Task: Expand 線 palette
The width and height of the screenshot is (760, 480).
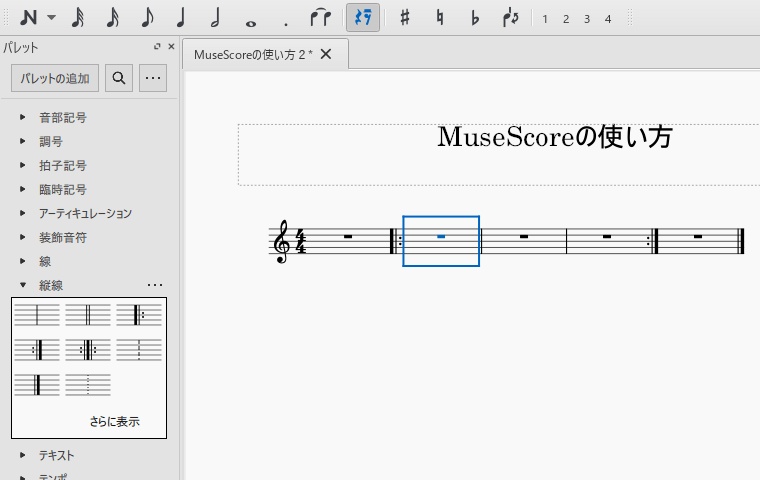Action: 22,261
